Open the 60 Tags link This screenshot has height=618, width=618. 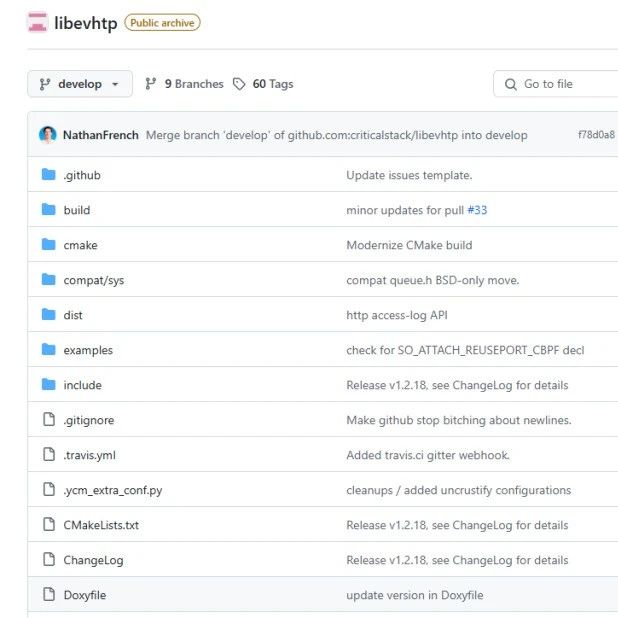[263, 84]
